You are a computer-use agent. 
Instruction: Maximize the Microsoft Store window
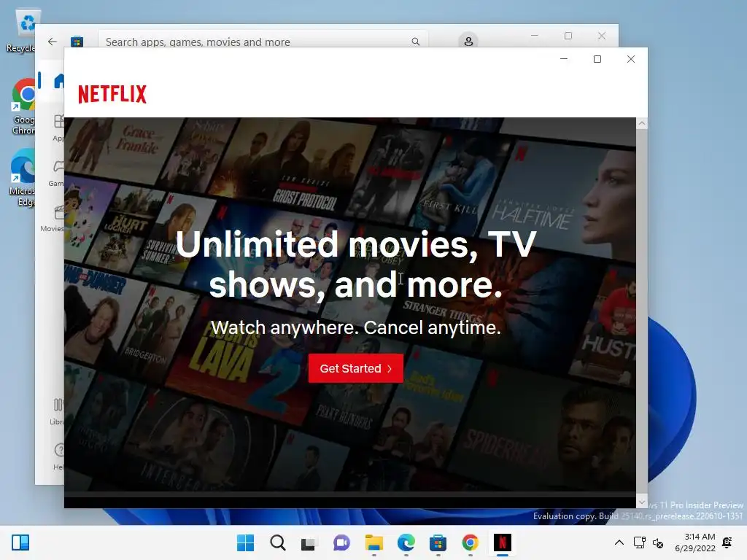click(568, 36)
